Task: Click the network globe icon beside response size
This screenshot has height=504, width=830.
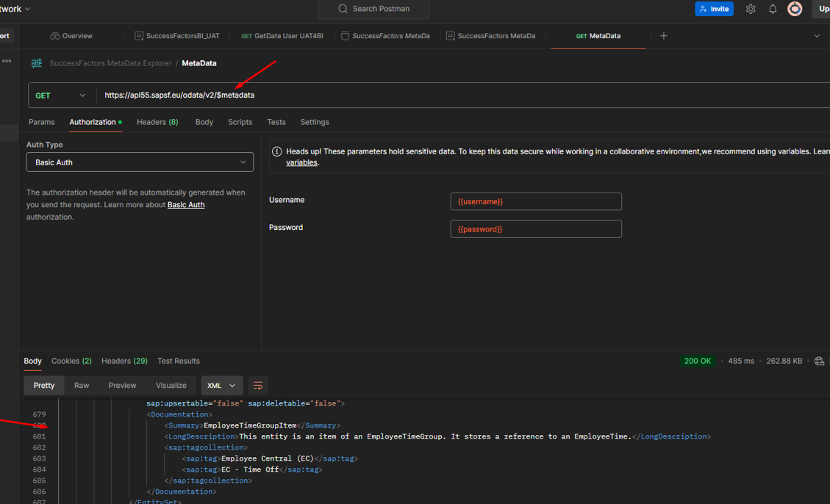Action: [x=819, y=361]
